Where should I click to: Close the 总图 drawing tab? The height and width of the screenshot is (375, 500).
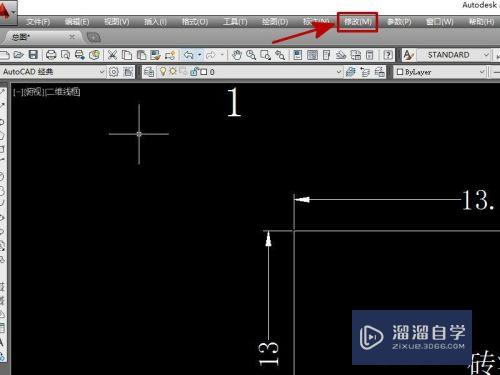pos(72,37)
